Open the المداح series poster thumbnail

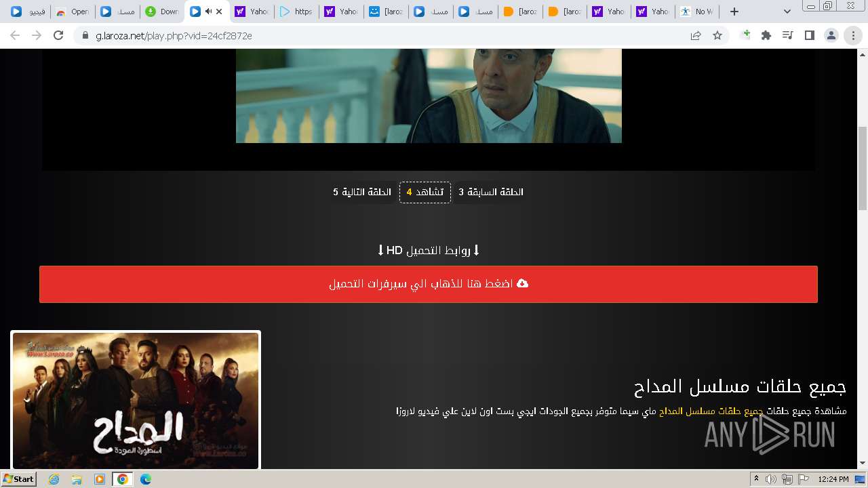tap(136, 400)
